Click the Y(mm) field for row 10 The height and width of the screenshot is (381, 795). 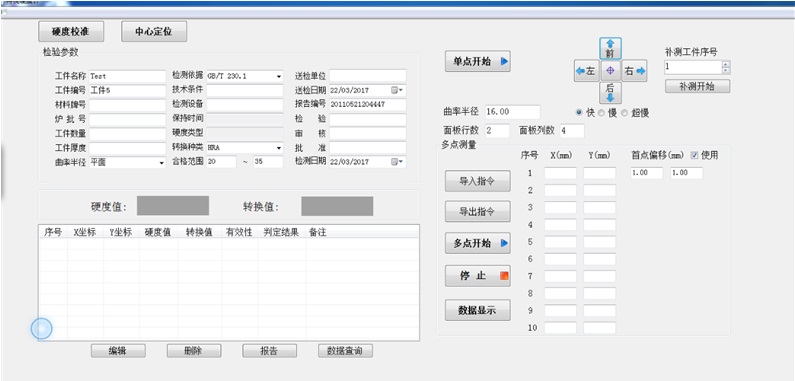(x=599, y=328)
